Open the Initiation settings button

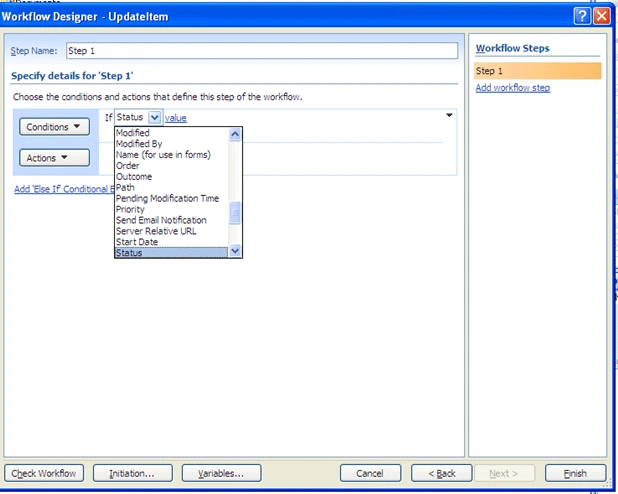click(x=133, y=473)
